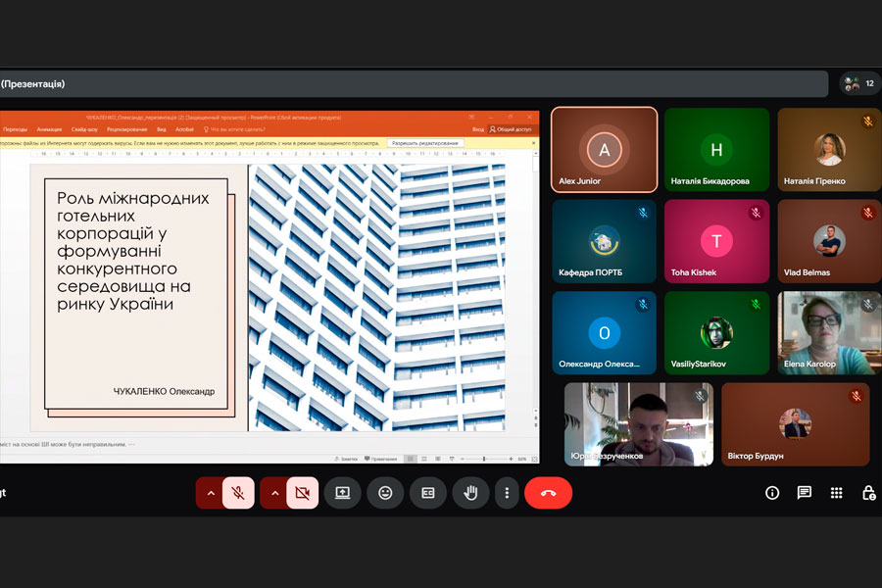
Task: Click muted mic icon on Toha Kishek tile
Action: (x=756, y=213)
